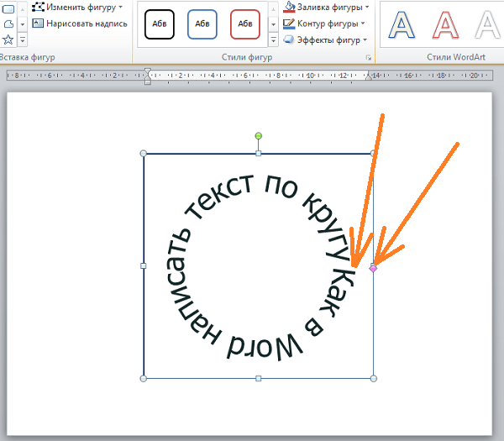This screenshot has height=441, width=504.
Task: Click the green rotation handle above text box
Action: pos(259,135)
